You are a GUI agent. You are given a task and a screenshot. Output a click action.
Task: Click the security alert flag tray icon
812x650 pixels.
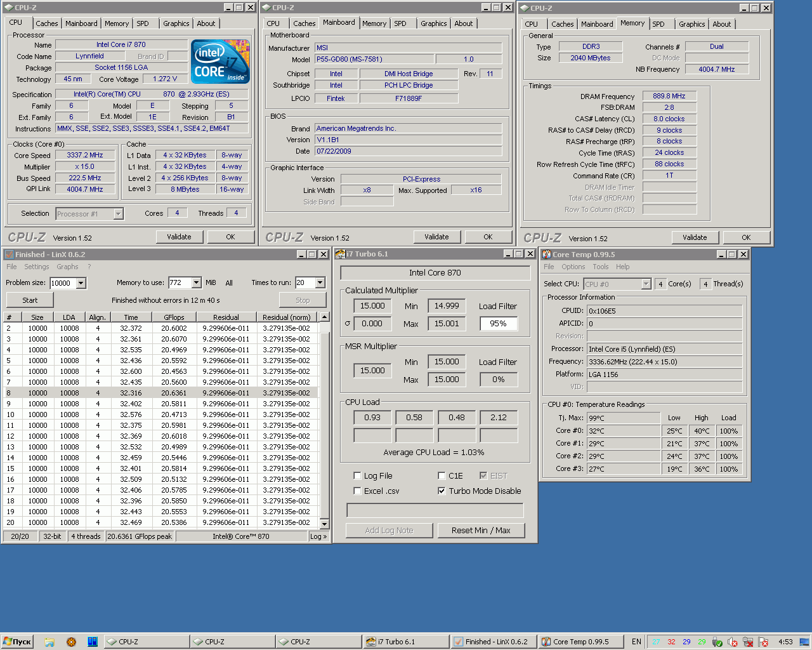click(x=763, y=642)
